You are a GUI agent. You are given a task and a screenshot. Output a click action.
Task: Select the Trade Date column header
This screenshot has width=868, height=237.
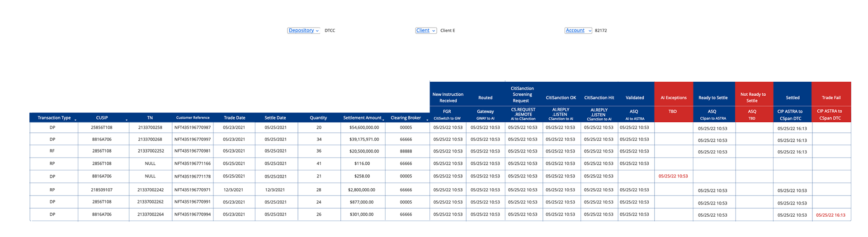tap(234, 118)
